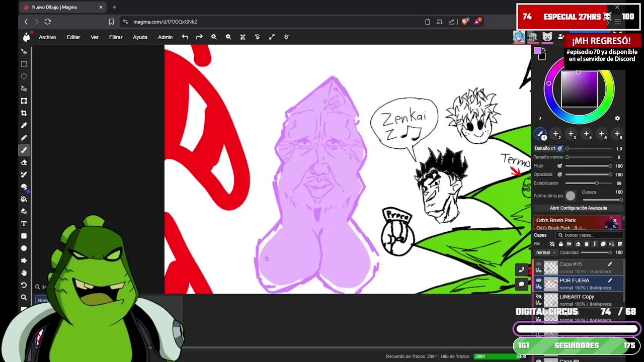Toggle pressure control for Flujo
This screenshot has height=362, width=644.
pos(559,166)
